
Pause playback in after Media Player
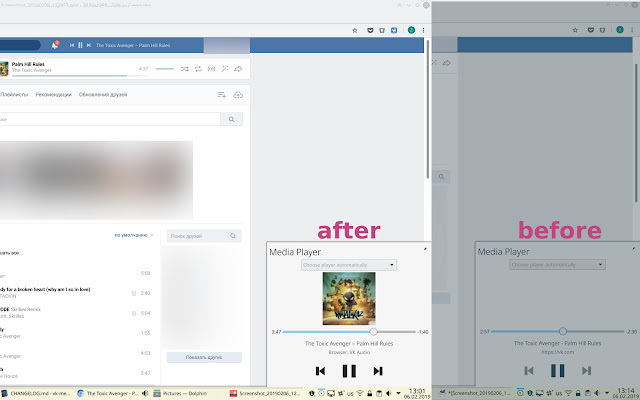tap(349, 371)
